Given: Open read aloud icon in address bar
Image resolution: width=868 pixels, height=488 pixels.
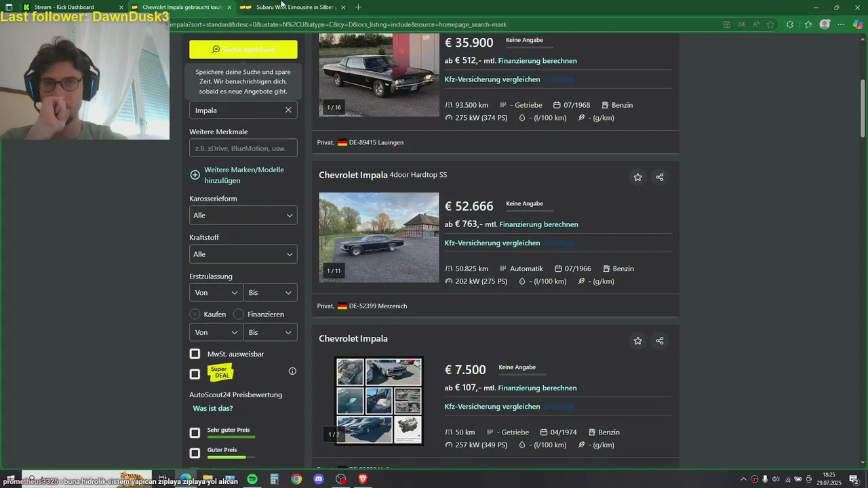Looking at the screenshot, I should (x=755, y=24).
